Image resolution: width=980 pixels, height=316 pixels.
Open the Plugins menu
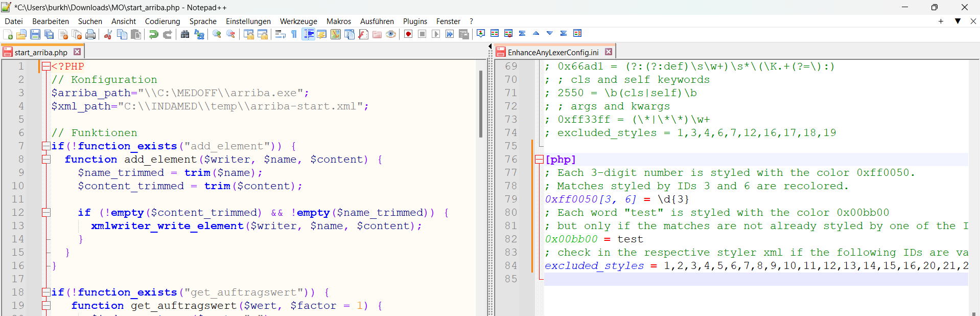point(415,21)
